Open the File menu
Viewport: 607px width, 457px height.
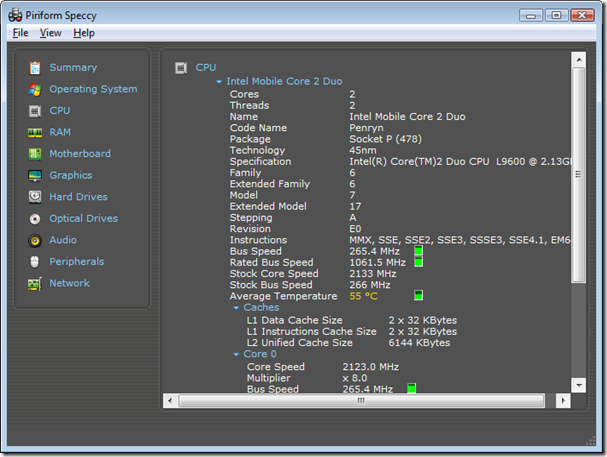click(21, 33)
